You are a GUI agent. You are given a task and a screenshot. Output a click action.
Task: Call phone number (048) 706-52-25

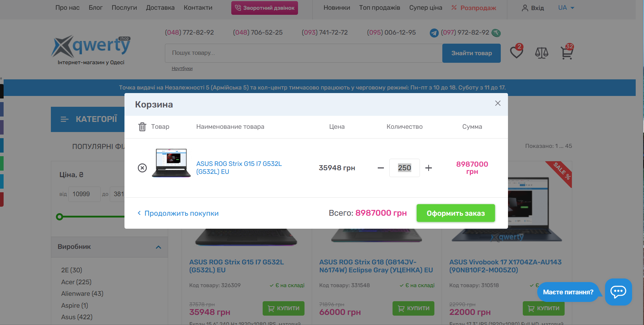[258, 32]
